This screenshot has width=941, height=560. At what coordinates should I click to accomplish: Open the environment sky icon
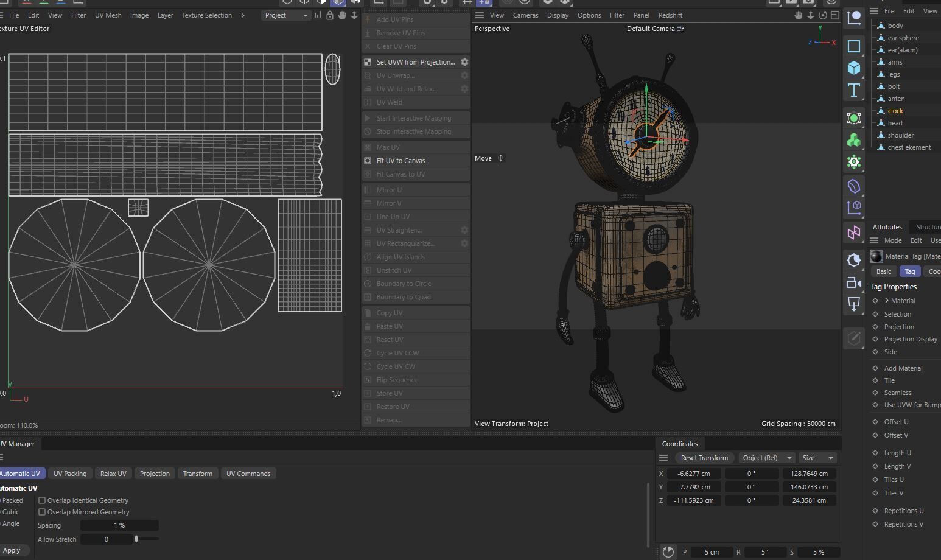(854, 260)
